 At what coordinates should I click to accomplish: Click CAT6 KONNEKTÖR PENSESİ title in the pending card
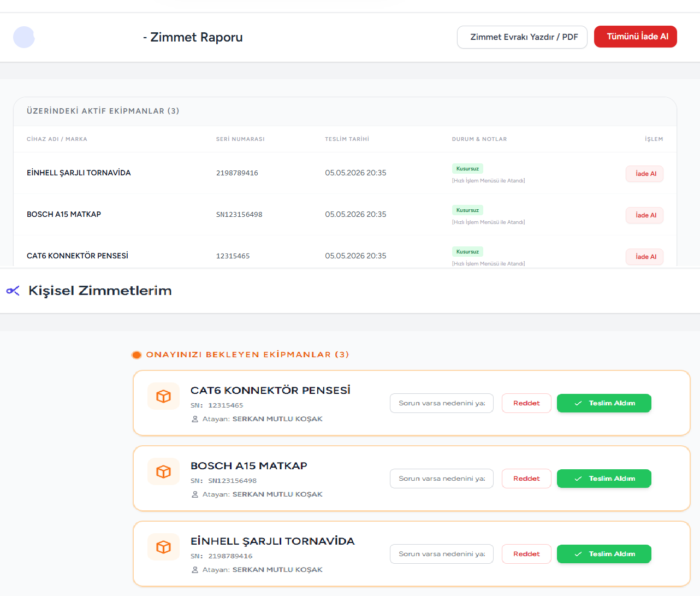(270, 391)
